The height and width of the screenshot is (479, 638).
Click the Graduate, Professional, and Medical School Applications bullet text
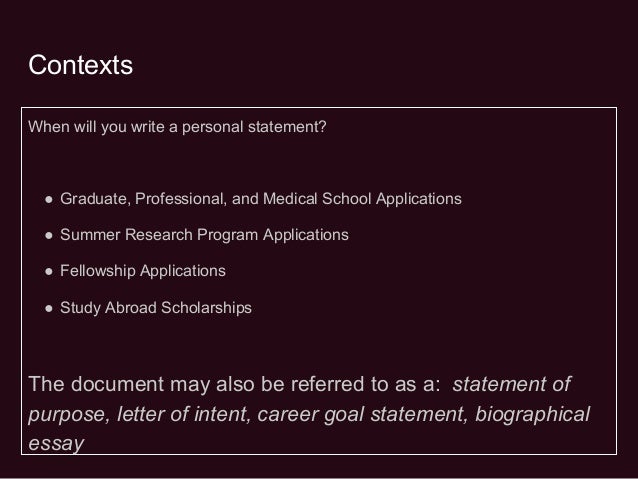coord(261,199)
